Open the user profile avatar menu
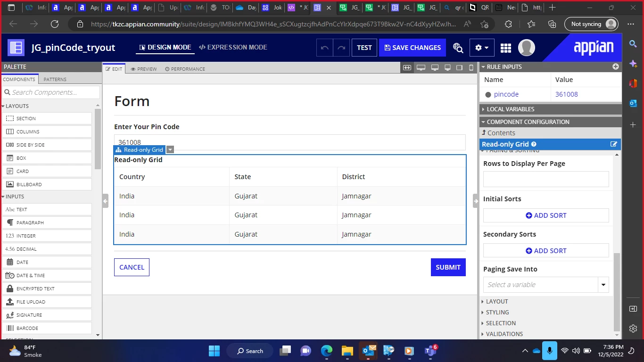The image size is (644, 362). pos(527,48)
